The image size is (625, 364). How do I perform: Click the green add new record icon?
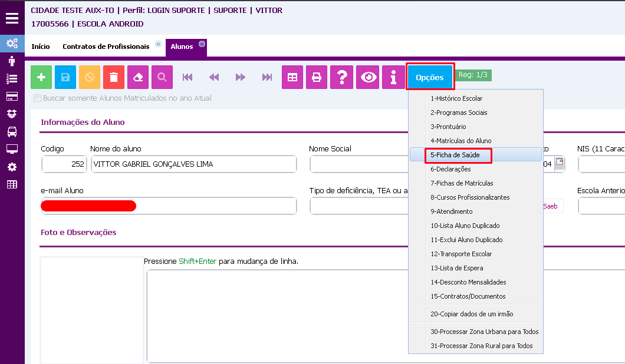[x=41, y=77]
